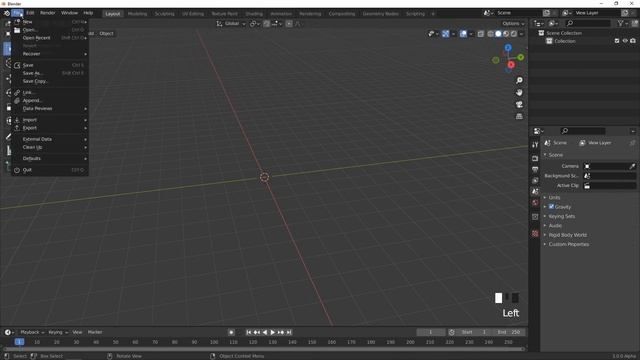Open View menu in timeline

77,332
